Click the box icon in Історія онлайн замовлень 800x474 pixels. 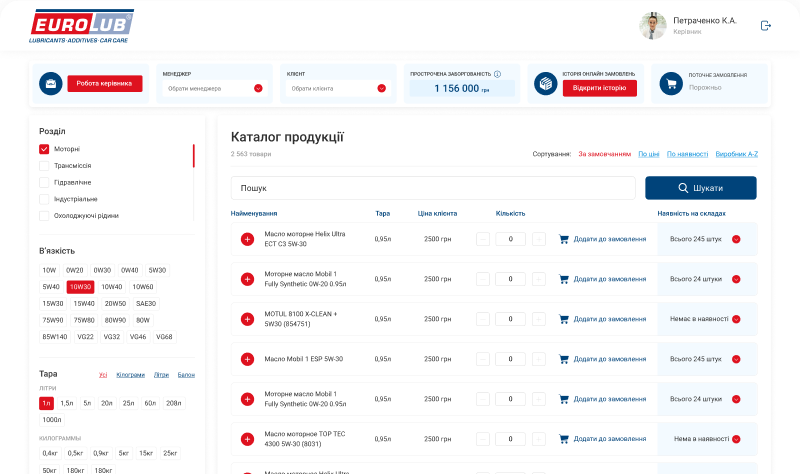pos(545,84)
